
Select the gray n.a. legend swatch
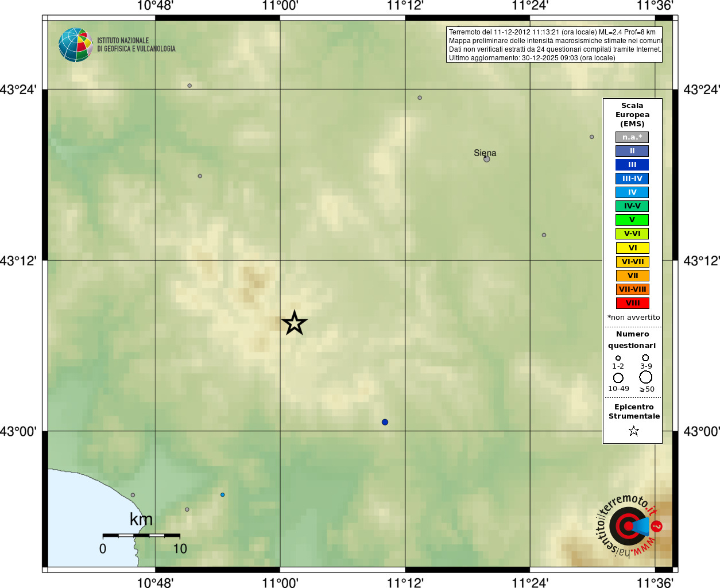pos(632,137)
